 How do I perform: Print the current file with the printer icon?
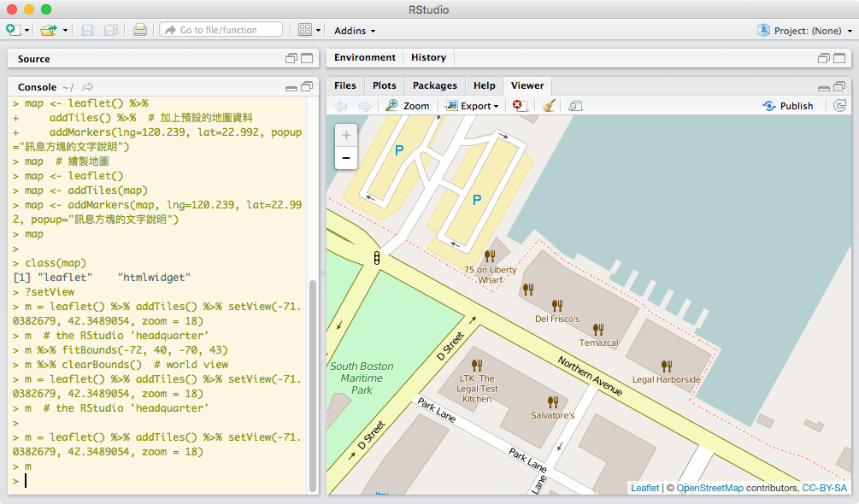pos(138,29)
